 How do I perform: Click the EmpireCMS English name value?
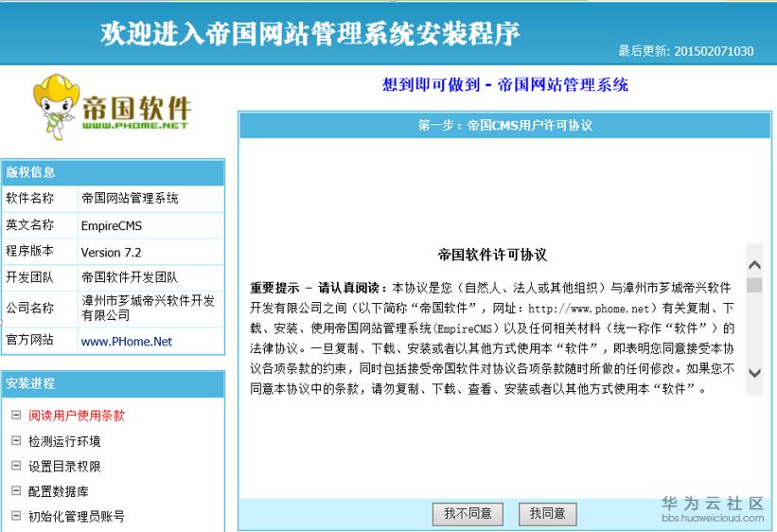[x=112, y=226]
